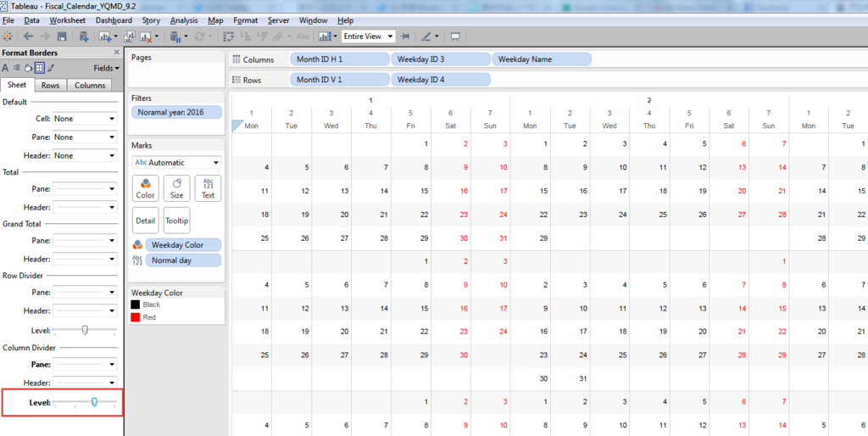Click the Swap rows and columns icon

(x=227, y=36)
